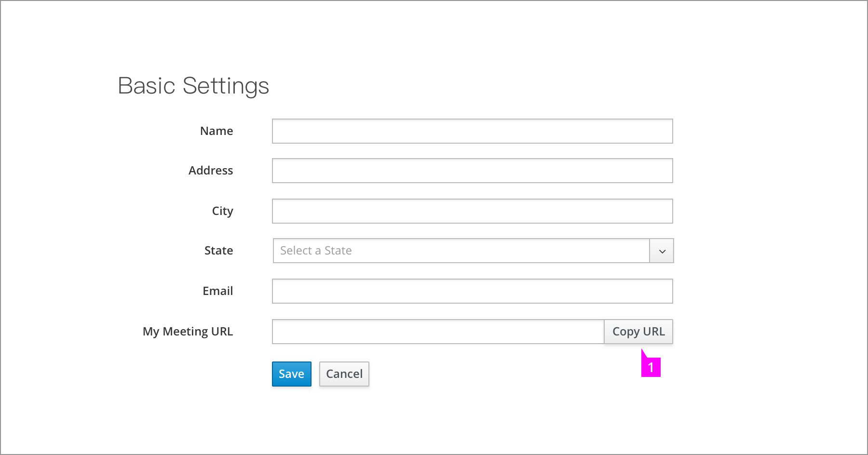The height and width of the screenshot is (455, 868).
Task: Click the Basic Settings heading
Action: pyautogui.click(x=193, y=86)
